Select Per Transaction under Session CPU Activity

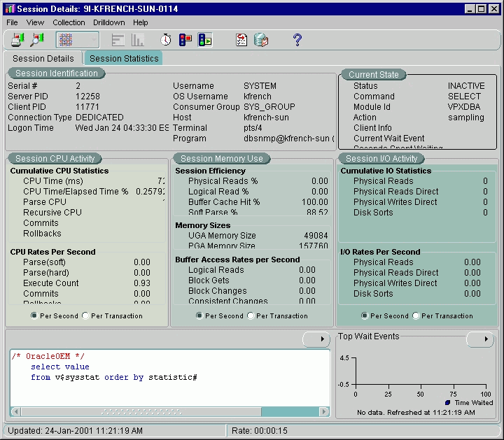pyautogui.click(x=86, y=315)
